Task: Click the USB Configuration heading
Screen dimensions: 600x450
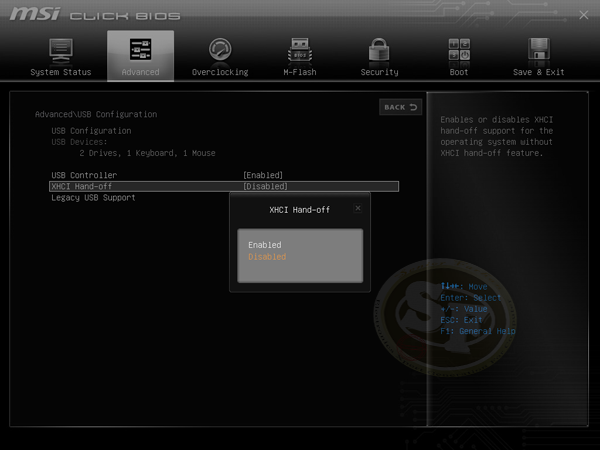Action: tap(91, 131)
